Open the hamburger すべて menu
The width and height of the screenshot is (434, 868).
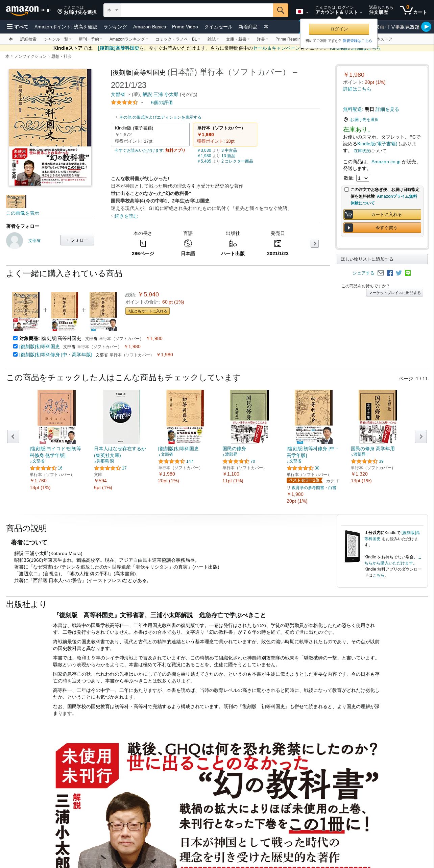tap(17, 27)
